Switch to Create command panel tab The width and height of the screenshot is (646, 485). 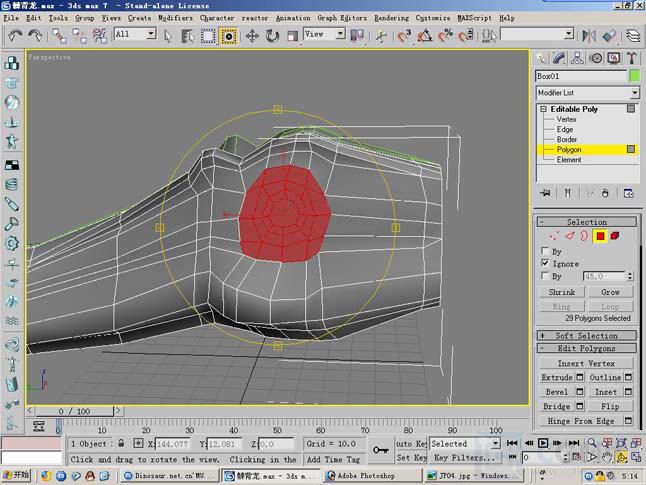pyautogui.click(x=541, y=58)
